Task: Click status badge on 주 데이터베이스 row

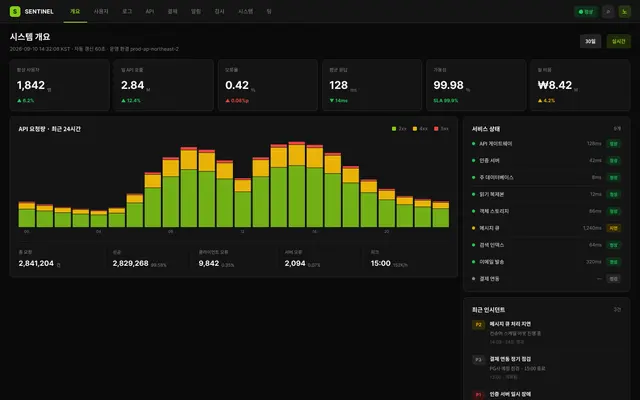Action: tap(613, 178)
